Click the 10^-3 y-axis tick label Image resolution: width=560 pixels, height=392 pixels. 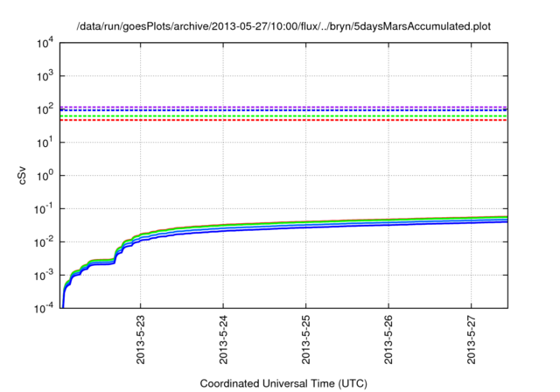tap(44, 275)
